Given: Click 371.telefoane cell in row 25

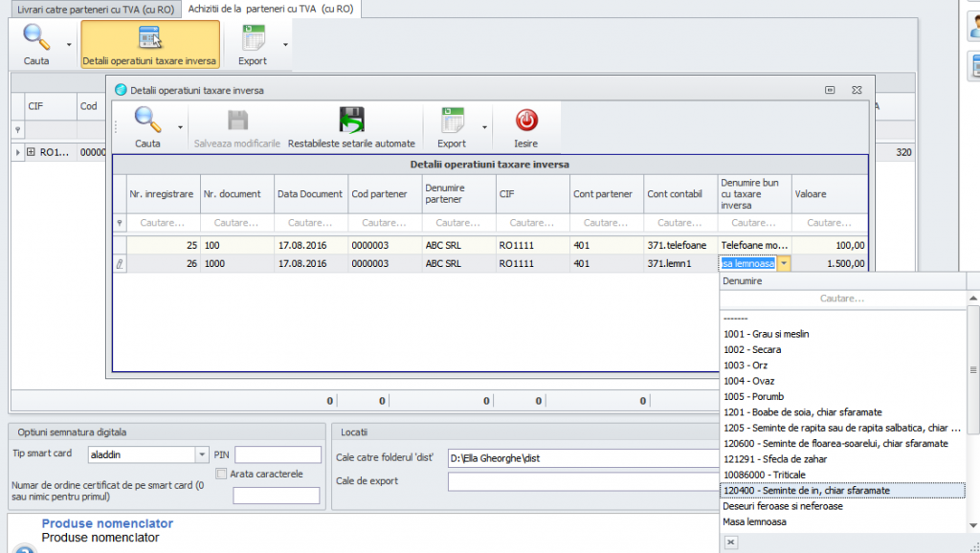Looking at the screenshot, I should (x=680, y=245).
